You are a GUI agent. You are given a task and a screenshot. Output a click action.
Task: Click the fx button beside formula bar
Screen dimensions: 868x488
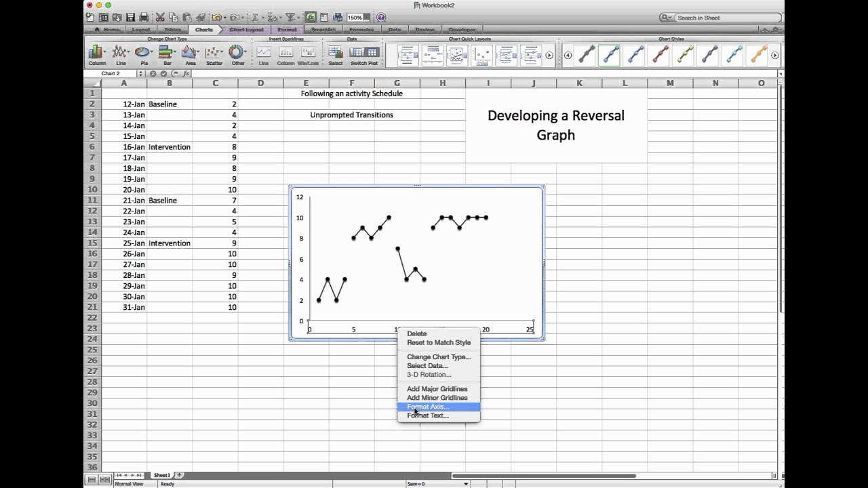coord(186,73)
